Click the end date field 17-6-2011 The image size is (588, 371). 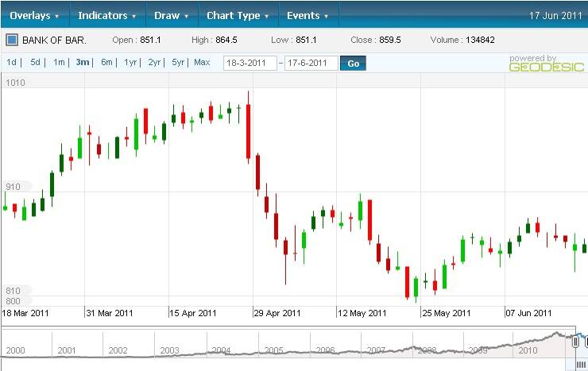(311, 64)
